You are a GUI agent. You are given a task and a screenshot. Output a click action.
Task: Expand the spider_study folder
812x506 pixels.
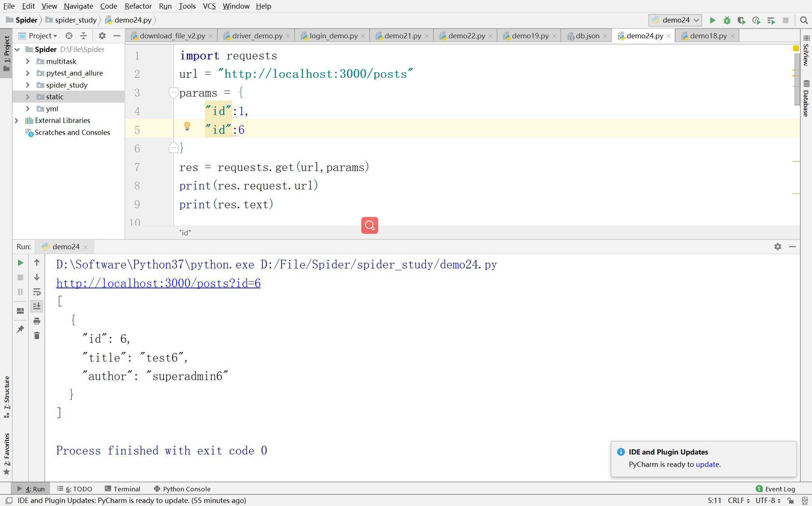27,85
